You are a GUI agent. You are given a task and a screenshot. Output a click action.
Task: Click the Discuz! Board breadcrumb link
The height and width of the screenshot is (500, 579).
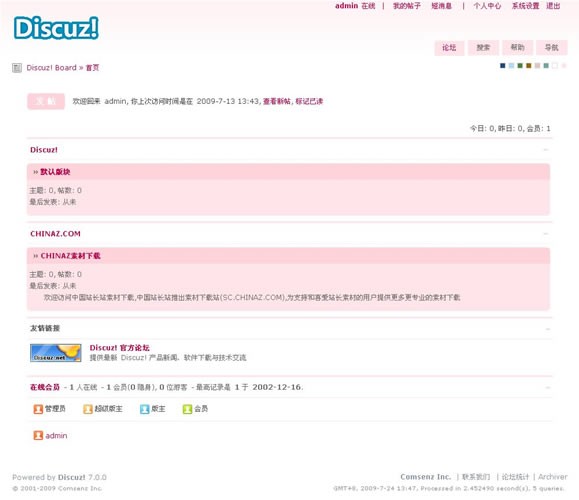tap(51, 68)
